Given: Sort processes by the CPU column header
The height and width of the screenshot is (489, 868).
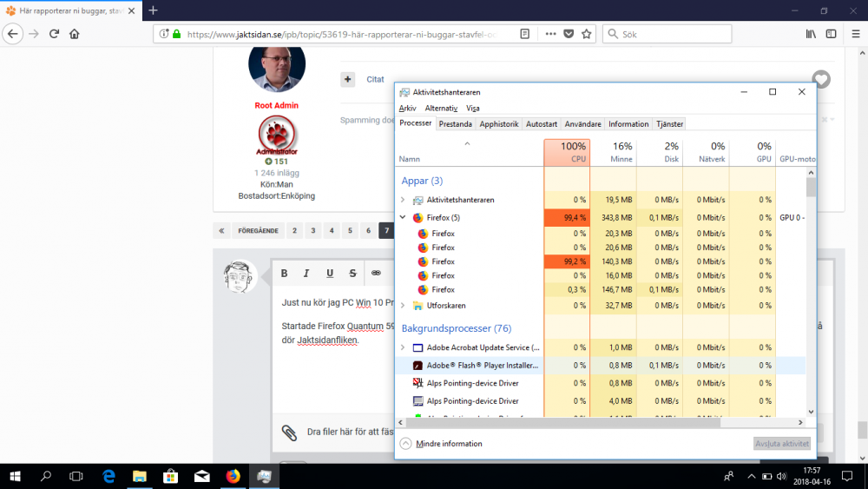Looking at the screenshot, I should (x=567, y=153).
